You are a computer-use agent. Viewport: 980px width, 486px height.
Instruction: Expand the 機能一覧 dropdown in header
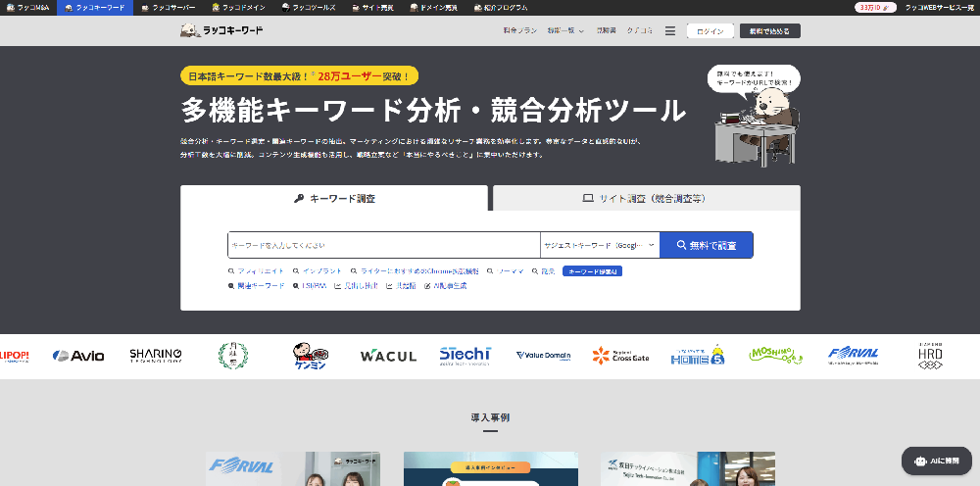(565, 31)
